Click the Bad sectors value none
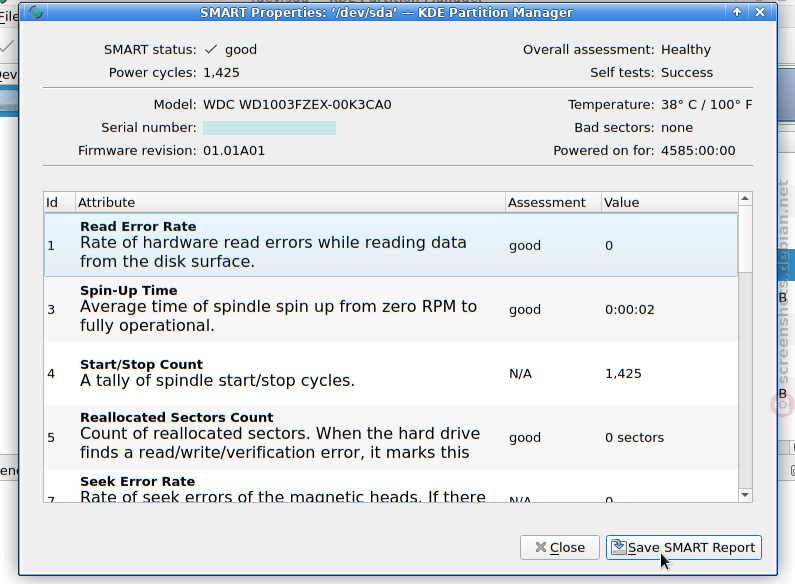The image size is (795, 584). click(x=677, y=128)
